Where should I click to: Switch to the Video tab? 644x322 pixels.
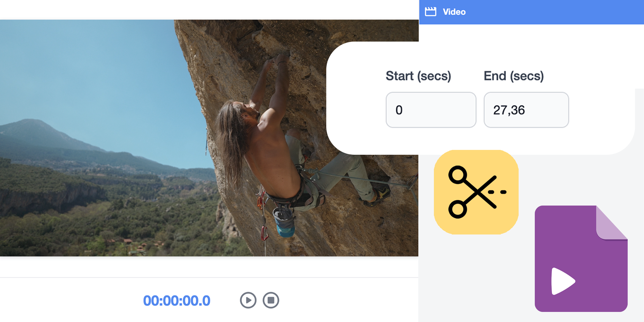tap(454, 11)
